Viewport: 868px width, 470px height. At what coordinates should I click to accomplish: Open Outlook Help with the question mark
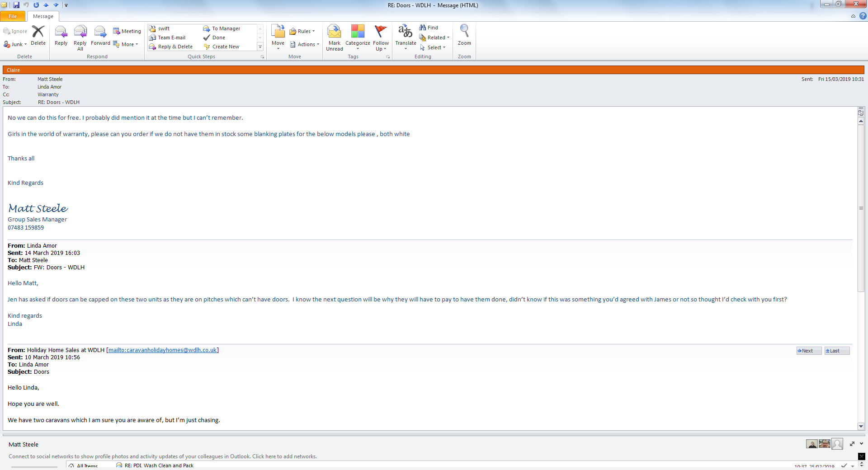tap(863, 16)
